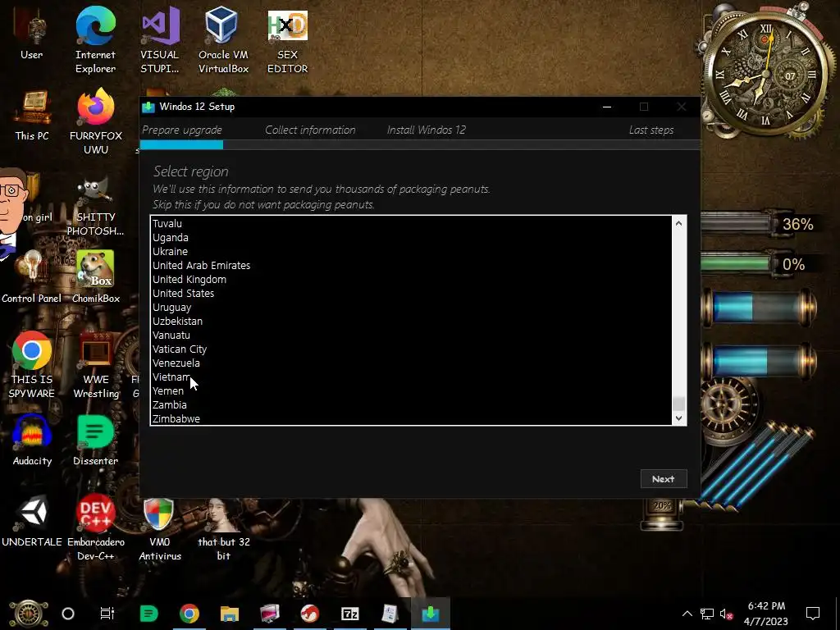Click the network tray icon
This screenshot has width=840, height=630.
(x=706, y=614)
